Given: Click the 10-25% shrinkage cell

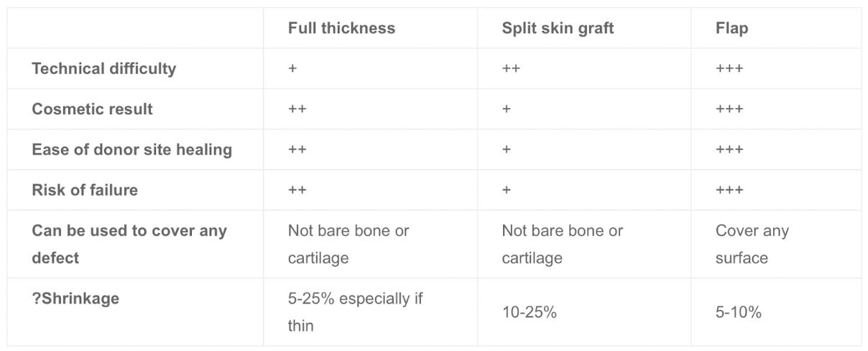Looking at the screenshot, I should (x=529, y=312).
